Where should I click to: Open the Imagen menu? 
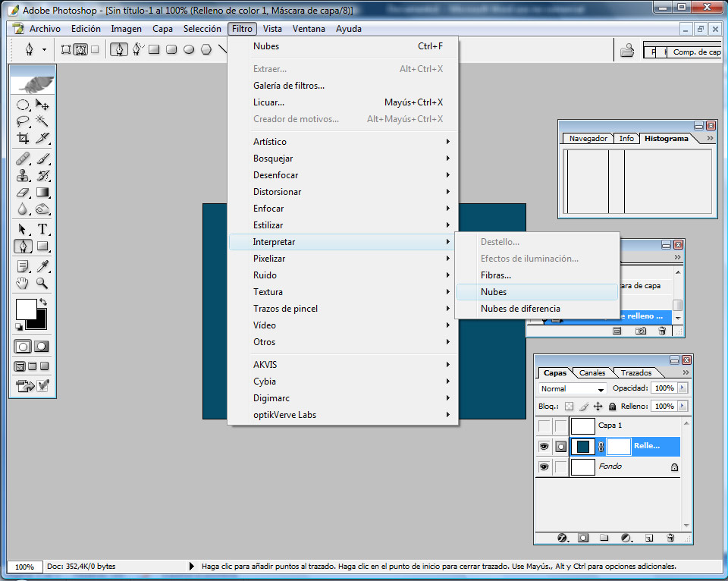point(127,29)
